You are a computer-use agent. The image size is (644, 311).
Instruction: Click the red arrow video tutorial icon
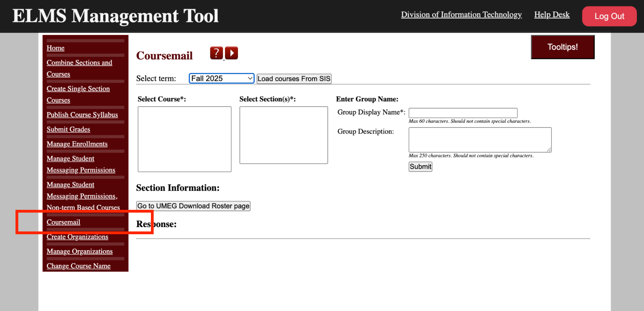tap(232, 53)
